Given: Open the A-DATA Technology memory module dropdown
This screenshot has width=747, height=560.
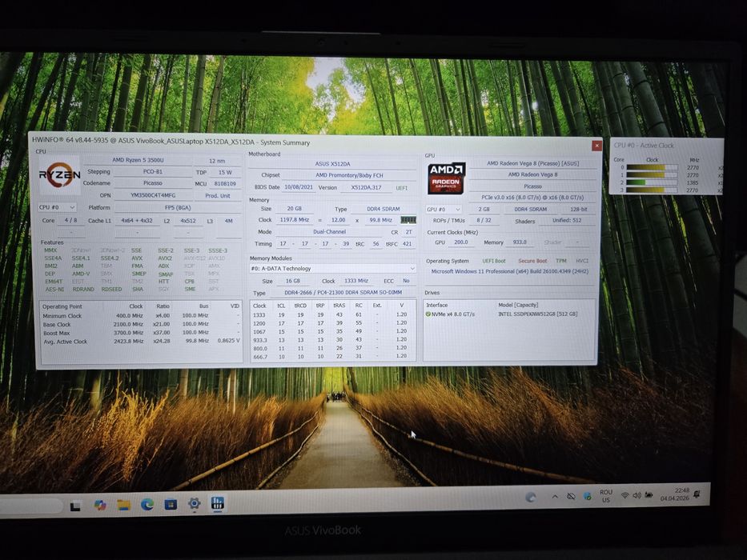Looking at the screenshot, I should click(332, 269).
